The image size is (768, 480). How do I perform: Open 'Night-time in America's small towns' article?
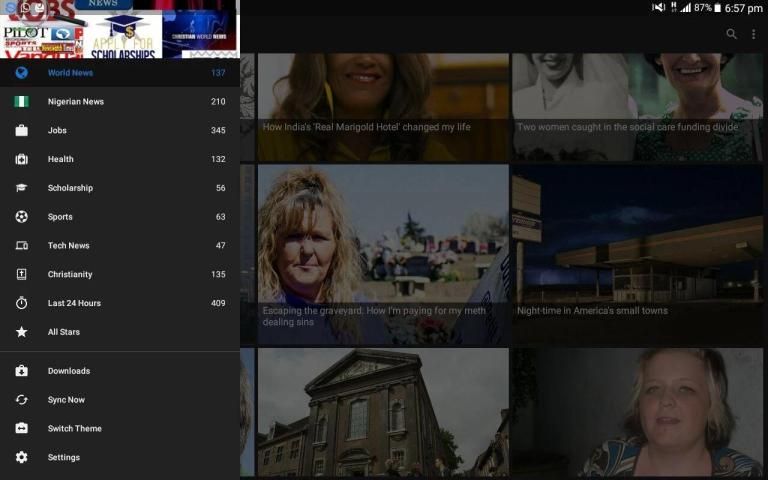point(637,254)
